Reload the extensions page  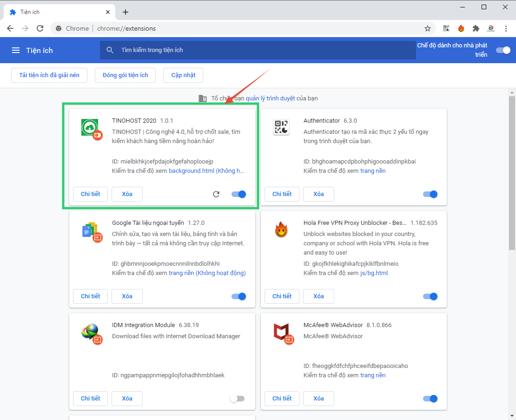pyautogui.click(x=40, y=29)
